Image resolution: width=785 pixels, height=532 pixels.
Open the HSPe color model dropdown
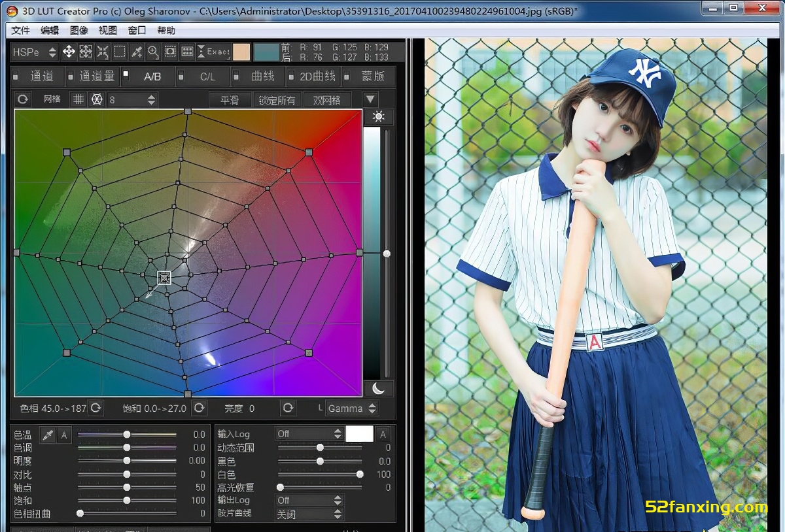35,52
